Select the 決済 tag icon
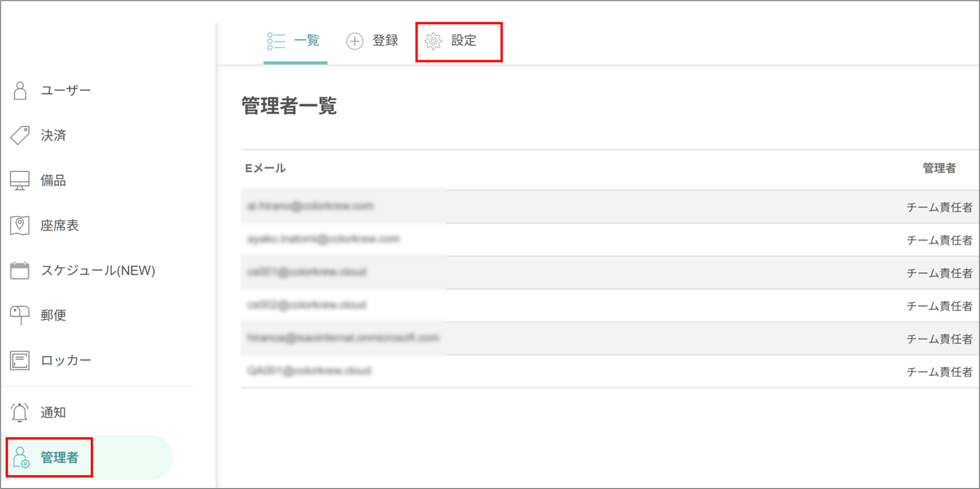Image resolution: width=980 pixels, height=489 pixels. coord(19,135)
